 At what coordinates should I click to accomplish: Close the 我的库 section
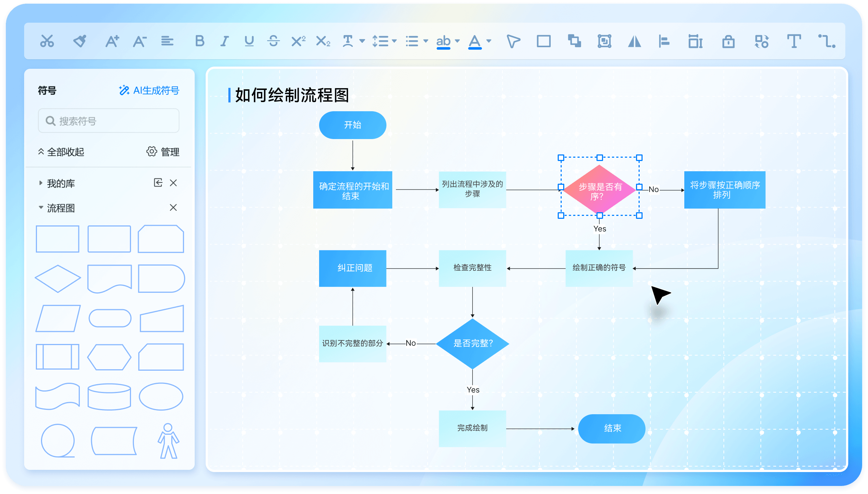click(173, 183)
